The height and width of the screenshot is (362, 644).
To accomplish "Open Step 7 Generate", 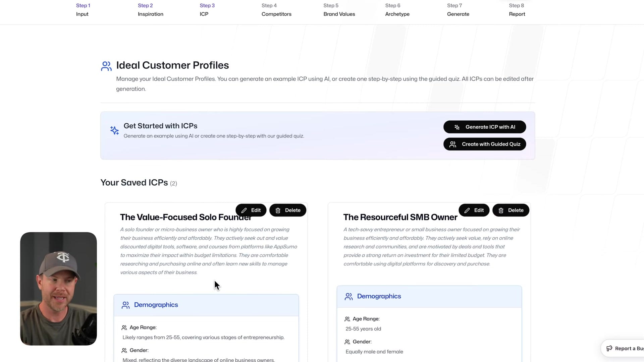I will [x=458, y=10].
